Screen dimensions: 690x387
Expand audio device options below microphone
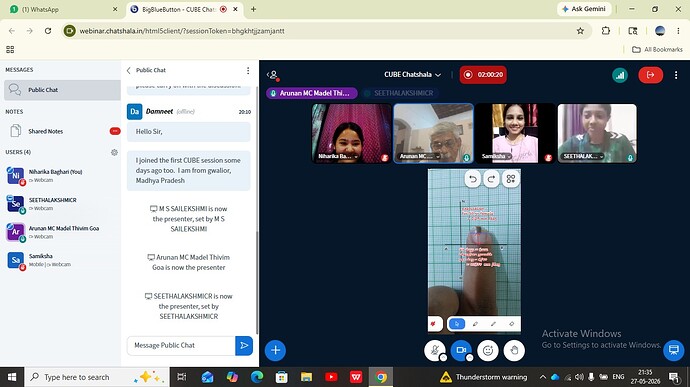pos(443,358)
